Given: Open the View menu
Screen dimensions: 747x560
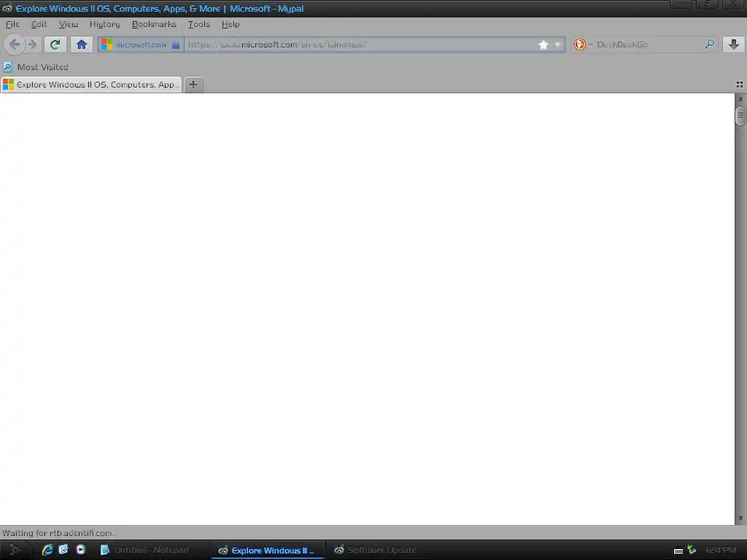Looking at the screenshot, I should pyautogui.click(x=68, y=24).
